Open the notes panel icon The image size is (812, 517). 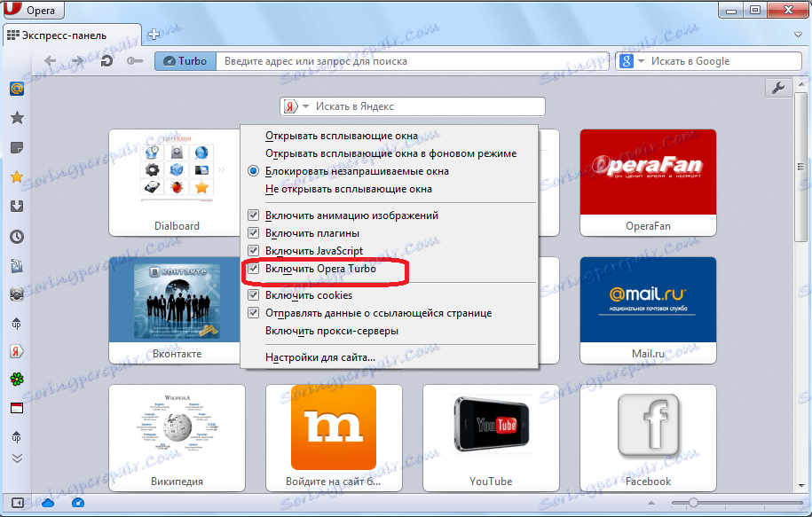click(x=17, y=148)
